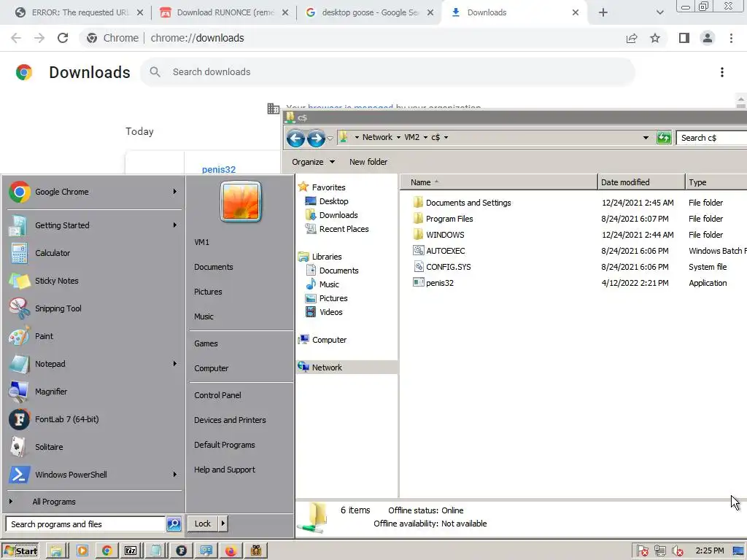Click media player taskbar icon

82,551
